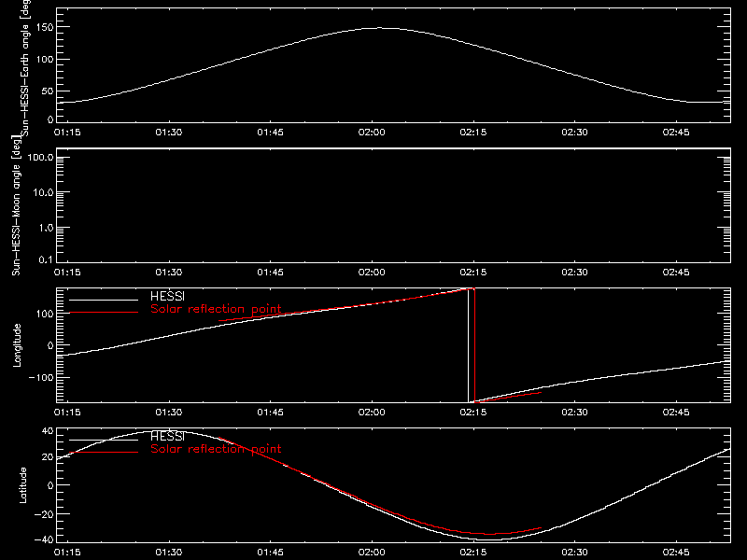
Task: Click the 40 tick on Latitude axis
Action: point(48,431)
